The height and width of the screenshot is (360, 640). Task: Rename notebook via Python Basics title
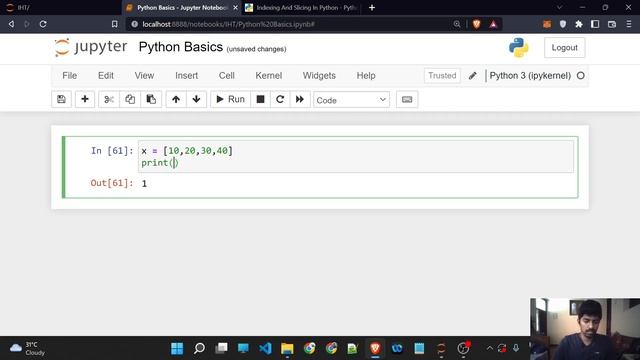coord(181,47)
